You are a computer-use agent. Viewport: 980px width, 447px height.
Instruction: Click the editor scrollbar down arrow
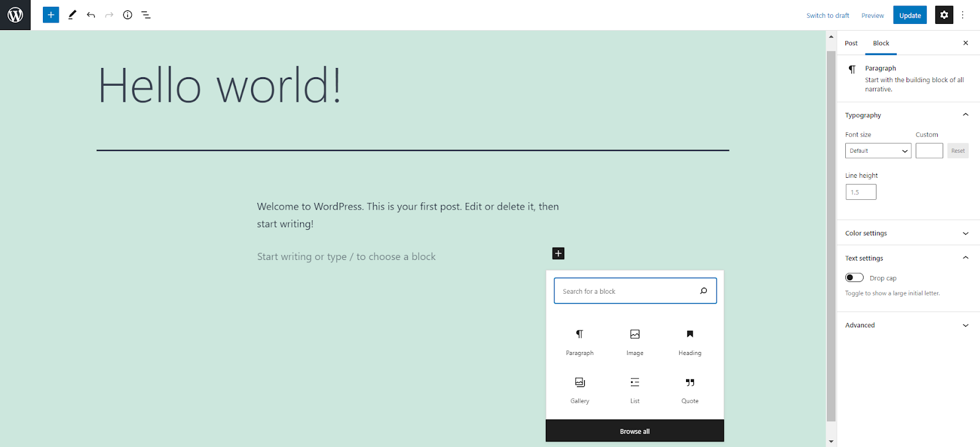point(831,441)
